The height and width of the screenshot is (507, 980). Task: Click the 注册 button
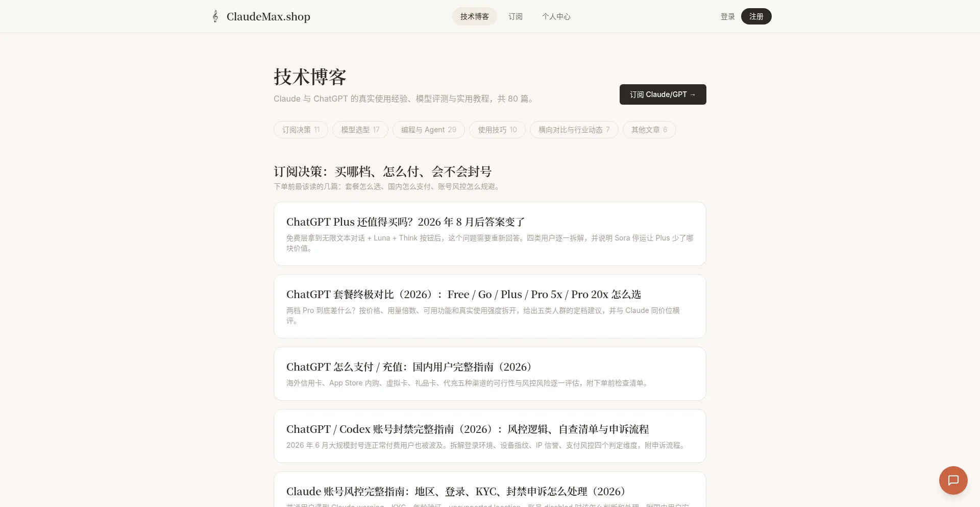click(756, 16)
